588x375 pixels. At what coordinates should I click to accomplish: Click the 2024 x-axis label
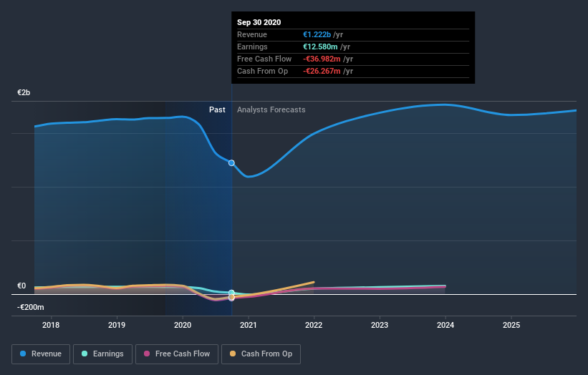pyautogui.click(x=445, y=325)
